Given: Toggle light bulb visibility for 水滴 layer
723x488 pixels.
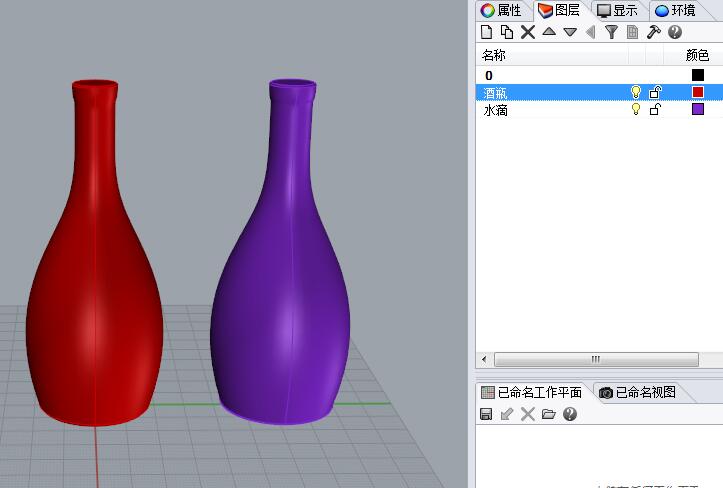Looking at the screenshot, I should click(636, 109).
